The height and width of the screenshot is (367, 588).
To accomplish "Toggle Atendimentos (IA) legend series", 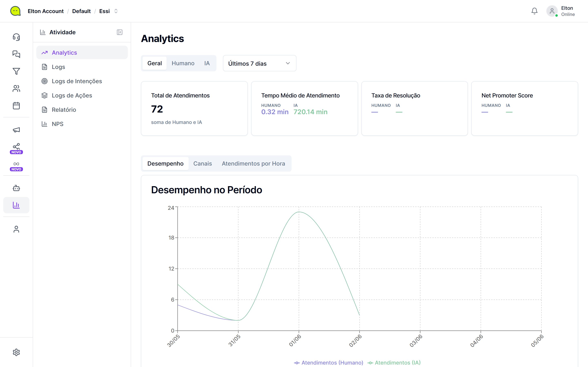I will [x=394, y=363].
